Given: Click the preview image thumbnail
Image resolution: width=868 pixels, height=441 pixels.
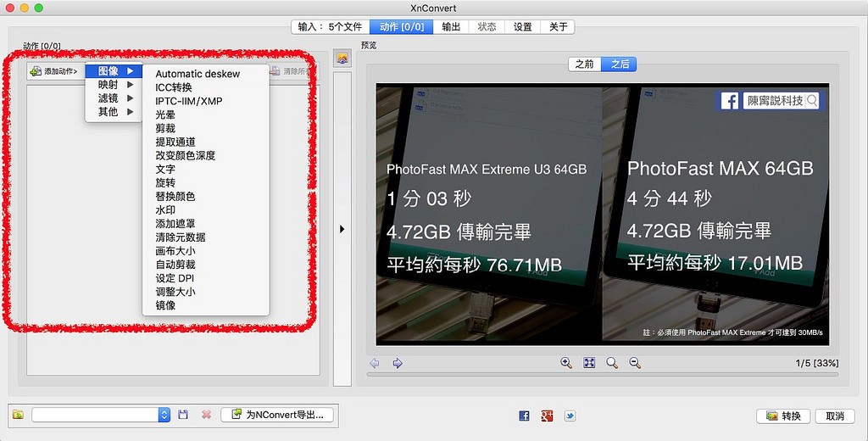Looking at the screenshot, I should [x=603, y=215].
